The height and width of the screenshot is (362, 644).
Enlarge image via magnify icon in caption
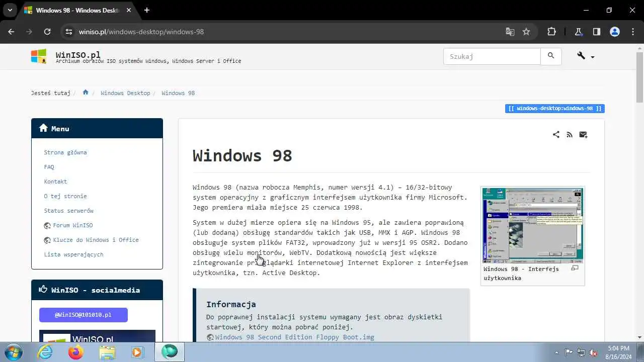coord(575,268)
